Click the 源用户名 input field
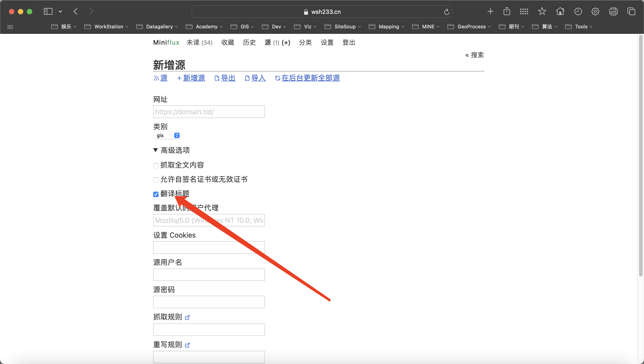644x364 pixels. [x=209, y=275]
